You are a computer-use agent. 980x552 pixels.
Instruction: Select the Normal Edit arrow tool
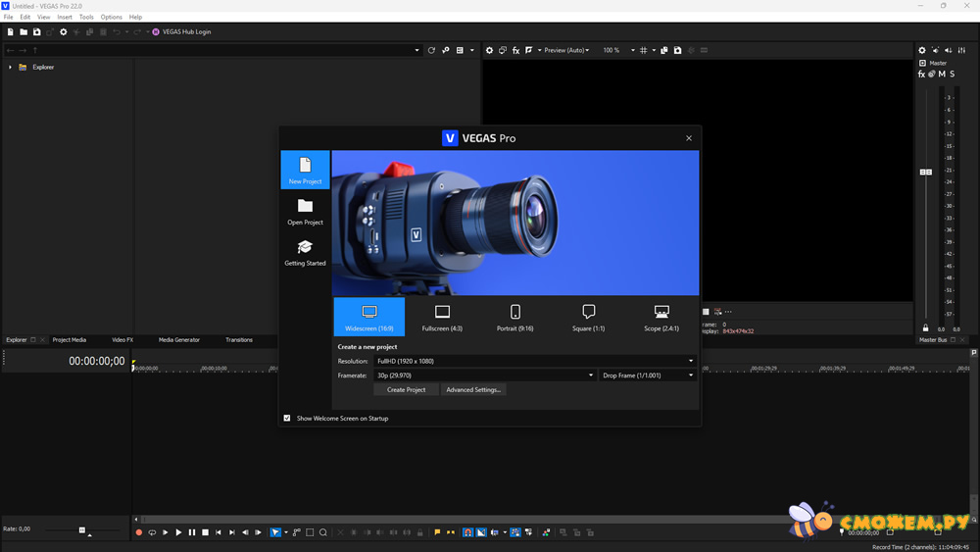click(x=275, y=532)
